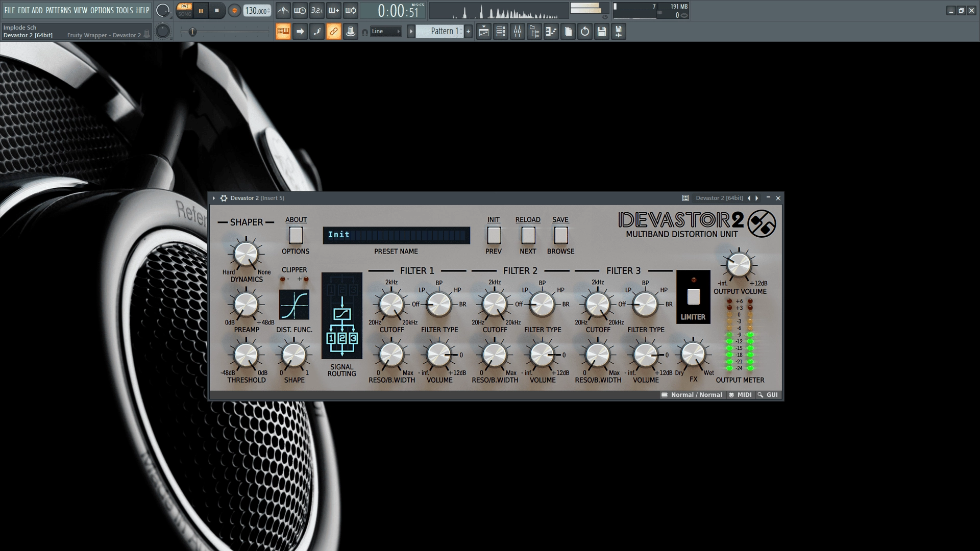Click the step edit arrow icon
This screenshot has width=980, height=551.
[300, 32]
